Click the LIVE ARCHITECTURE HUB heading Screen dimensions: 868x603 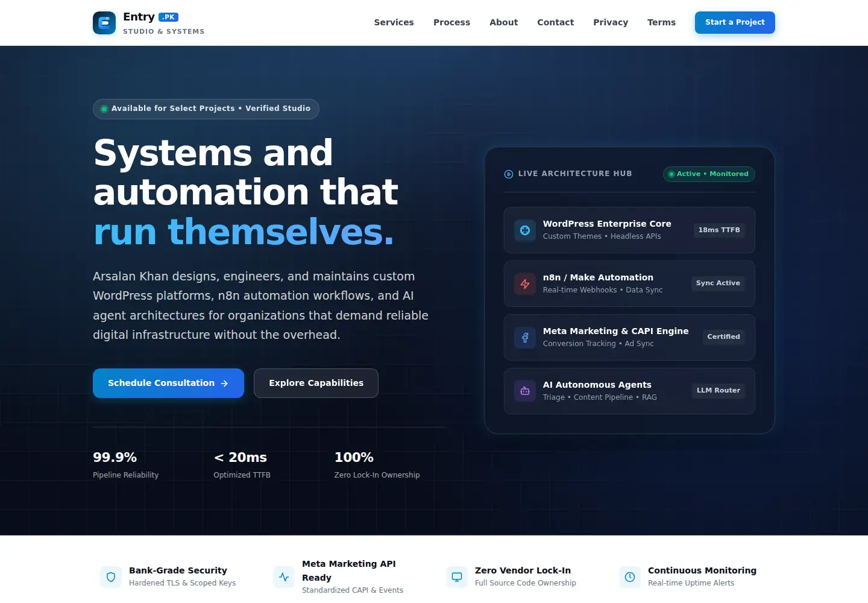575,174
